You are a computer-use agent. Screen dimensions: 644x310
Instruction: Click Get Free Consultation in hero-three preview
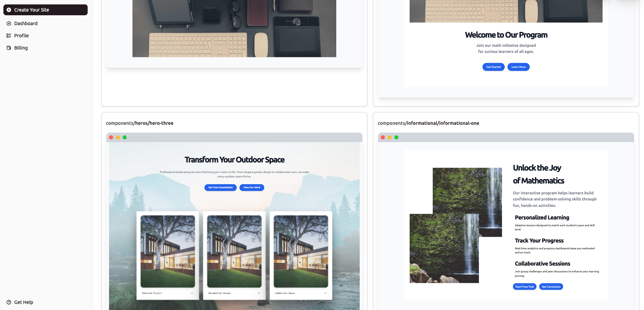pyautogui.click(x=220, y=188)
